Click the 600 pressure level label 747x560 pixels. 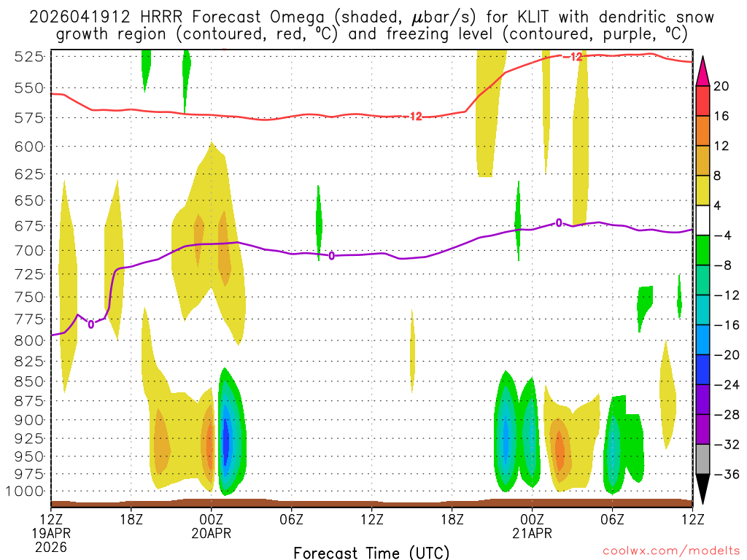coord(29,147)
